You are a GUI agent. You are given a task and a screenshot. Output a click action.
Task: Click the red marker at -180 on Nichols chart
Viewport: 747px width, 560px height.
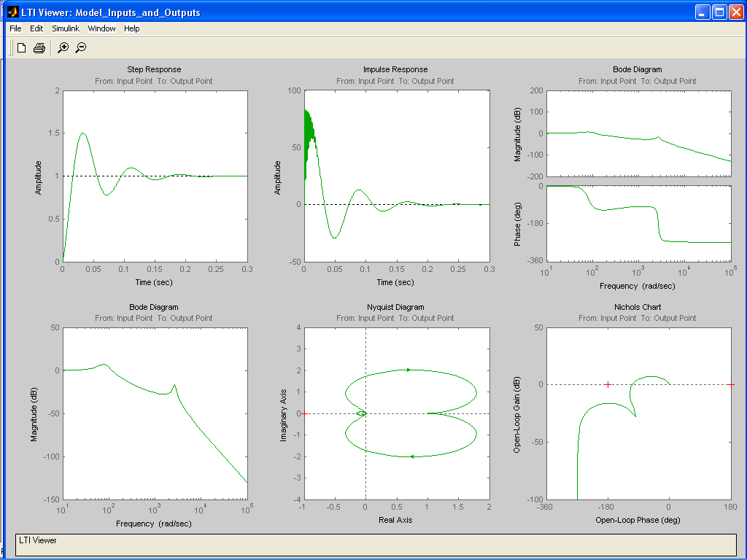pos(608,384)
